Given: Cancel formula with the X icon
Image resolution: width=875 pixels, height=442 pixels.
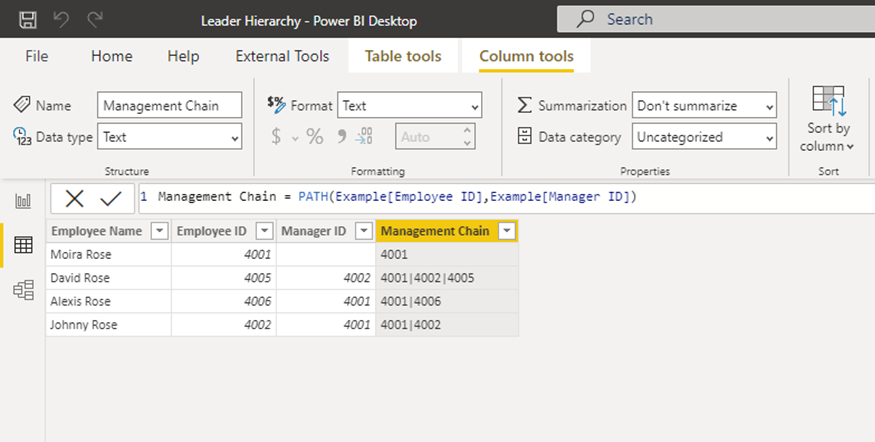Looking at the screenshot, I should click(74, 198).
